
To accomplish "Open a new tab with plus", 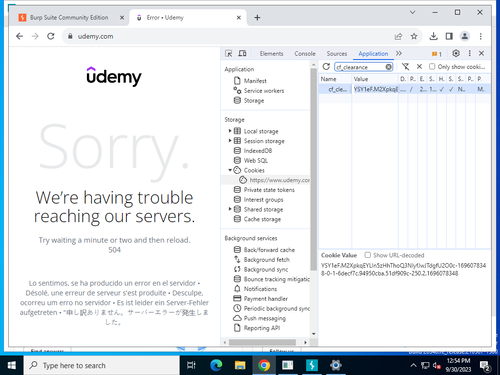I will [x=257, y=18].
